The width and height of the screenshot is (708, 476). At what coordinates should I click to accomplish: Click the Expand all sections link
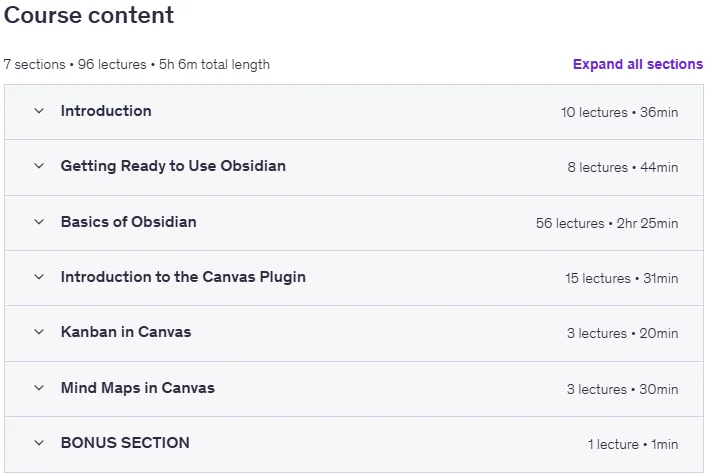pyautogui.click(x=638, y=64)
